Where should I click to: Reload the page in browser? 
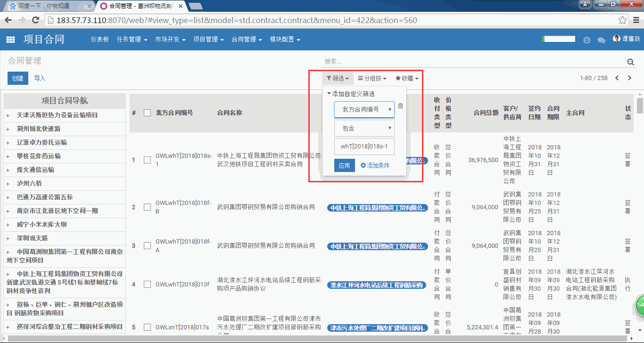35,20
